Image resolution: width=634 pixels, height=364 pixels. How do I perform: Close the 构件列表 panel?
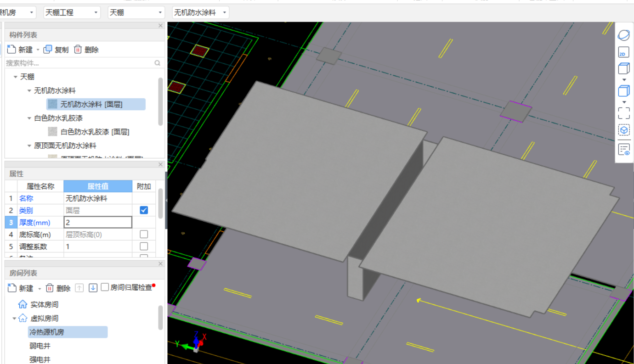pyautogui.click(x=160, y=26)
